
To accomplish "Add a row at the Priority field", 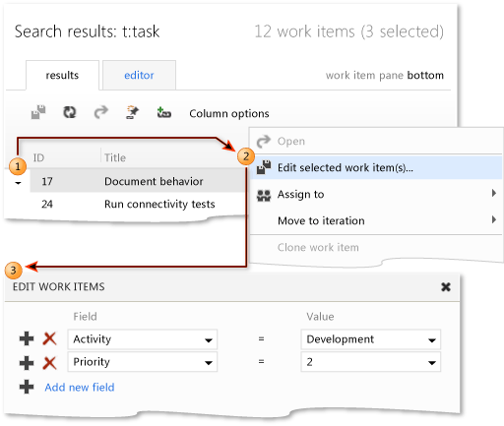I will [27, 363].
